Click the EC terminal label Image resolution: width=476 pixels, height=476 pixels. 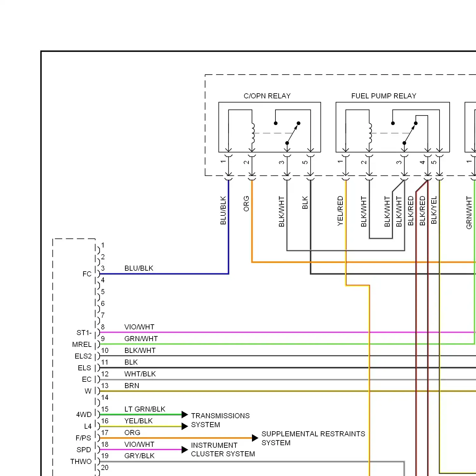point(87,379)
